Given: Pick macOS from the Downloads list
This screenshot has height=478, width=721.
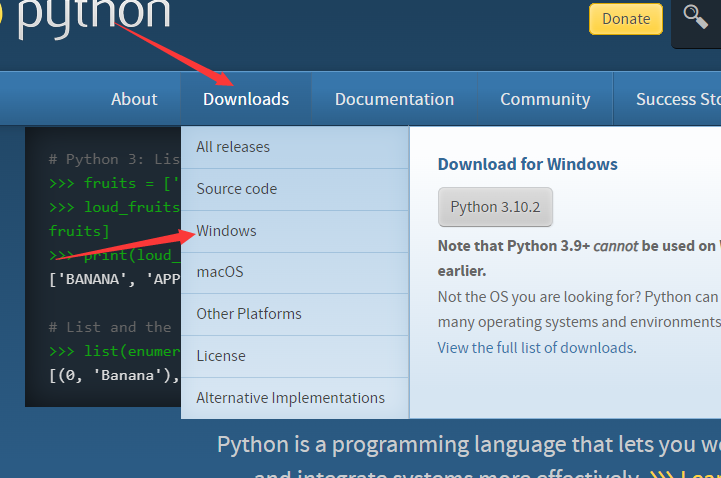Looking at the screenshot, I should pyautogui.click(x=220, y=272).
